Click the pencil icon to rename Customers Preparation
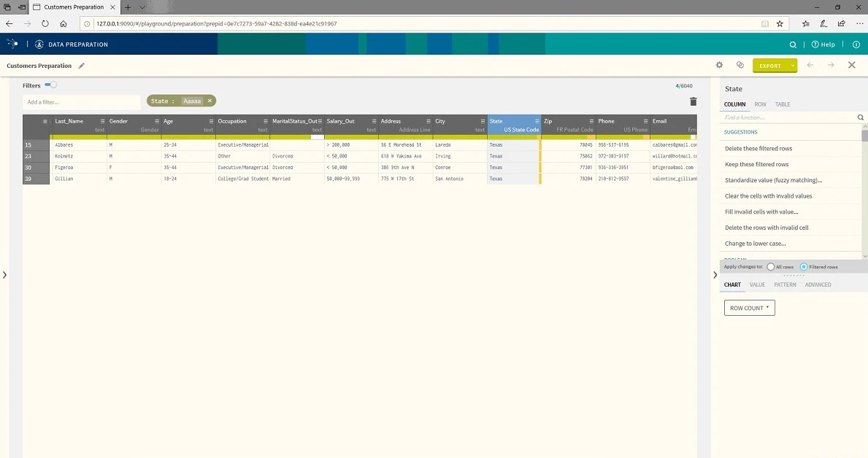Viewport: 868px width, 458px height. coord(81,66)
